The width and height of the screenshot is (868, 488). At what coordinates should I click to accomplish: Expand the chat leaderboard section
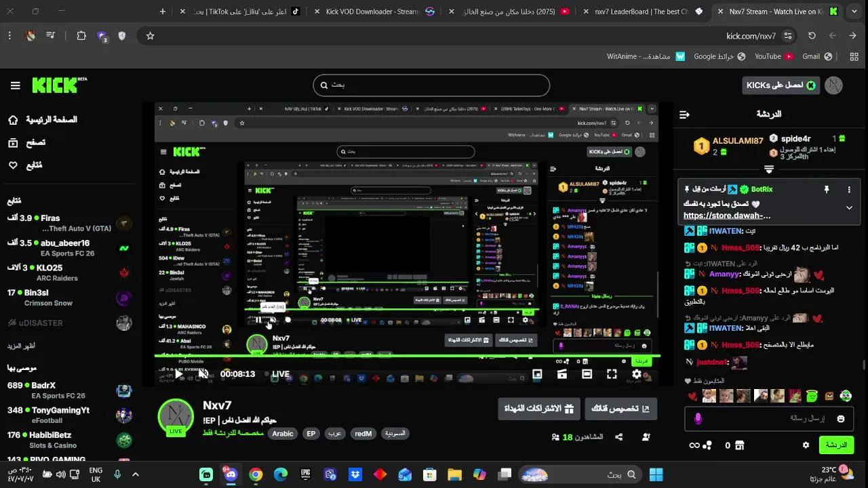[768, 169]
